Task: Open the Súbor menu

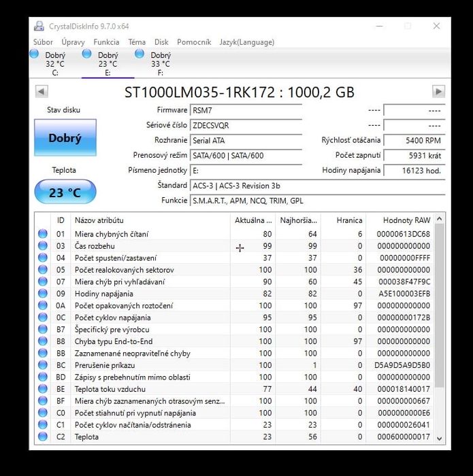Action: pos(43,42)
